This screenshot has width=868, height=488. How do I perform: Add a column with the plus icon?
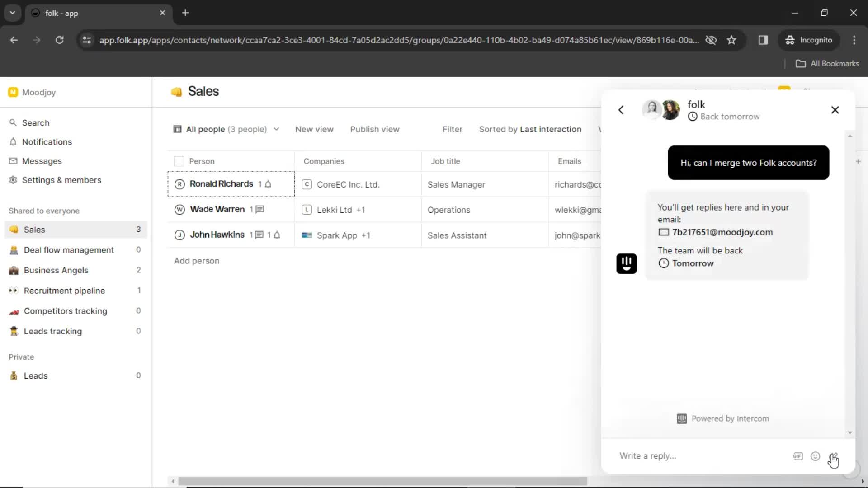pyautogui.click(x=858, y=161)
